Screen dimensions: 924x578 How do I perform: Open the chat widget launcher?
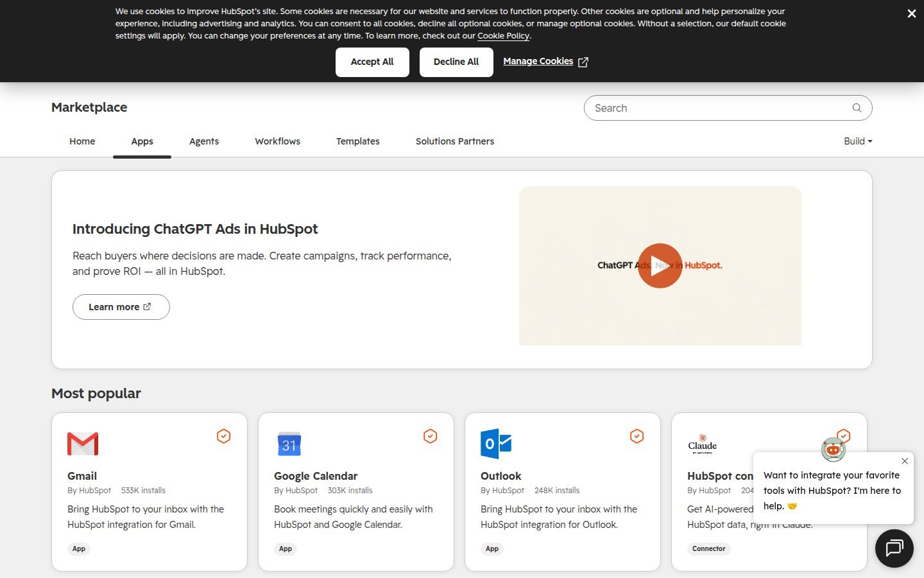[x=894, y=548]
